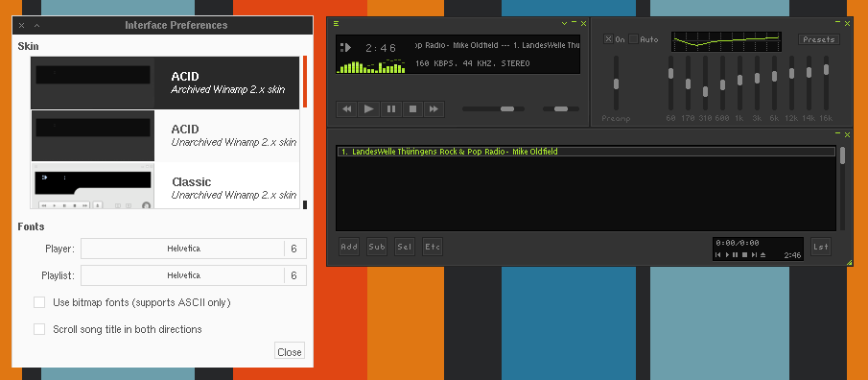The image size is (868, 380).
Task: Open the equalizer Presets menu
Action: pyautogui.click(x=819, y=39)
